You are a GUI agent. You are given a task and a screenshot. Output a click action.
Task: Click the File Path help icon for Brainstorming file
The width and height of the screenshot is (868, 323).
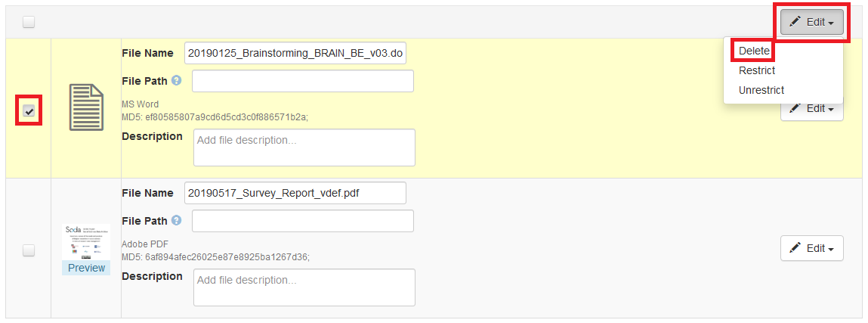[176, 80]
